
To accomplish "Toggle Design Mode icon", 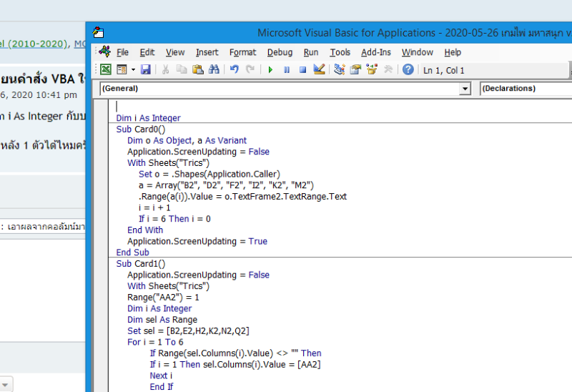I will (x=319, y=69).
